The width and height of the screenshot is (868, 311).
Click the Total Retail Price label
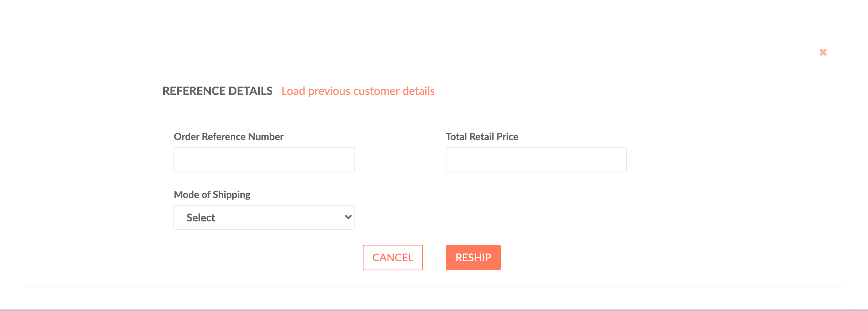(482, 137)
